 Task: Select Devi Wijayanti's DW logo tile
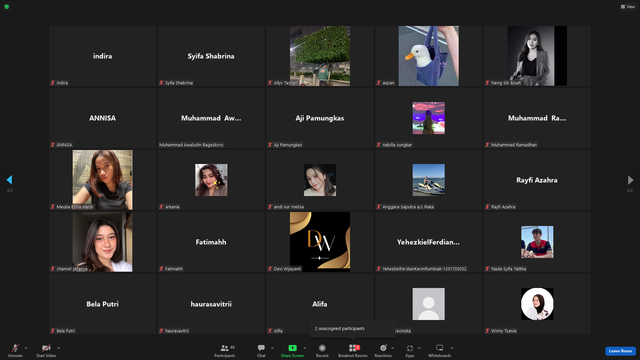pyautogui.click(x=320, y=242)
